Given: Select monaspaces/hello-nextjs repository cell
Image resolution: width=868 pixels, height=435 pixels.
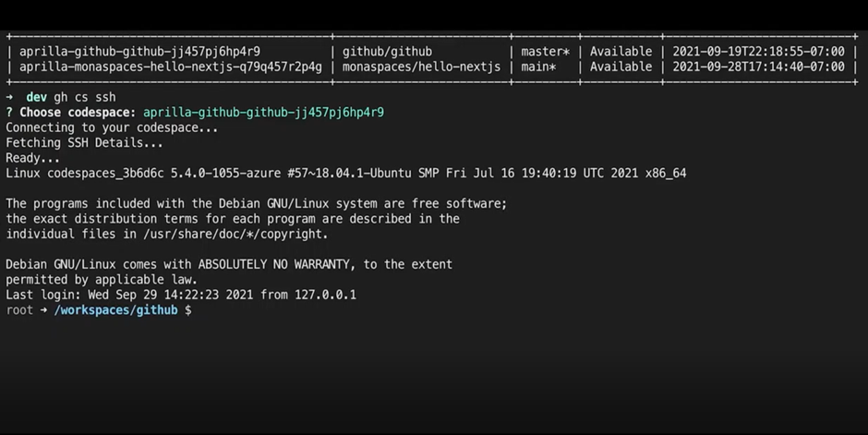Looking at the screenshot, I should point(421,67).
